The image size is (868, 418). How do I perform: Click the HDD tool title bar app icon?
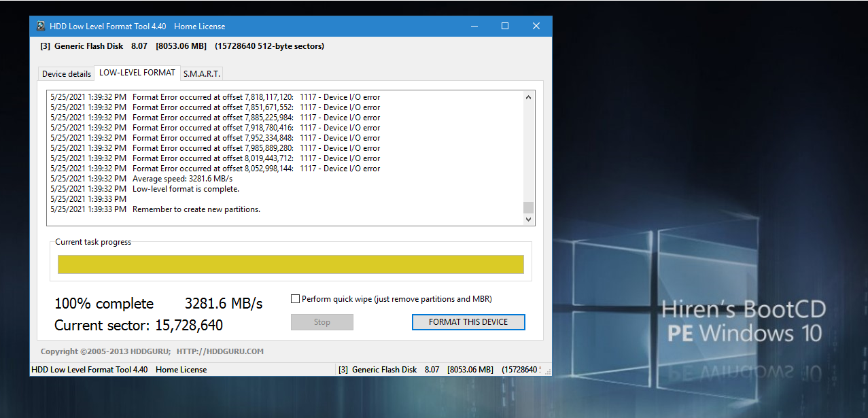click(x=41, y=27)
